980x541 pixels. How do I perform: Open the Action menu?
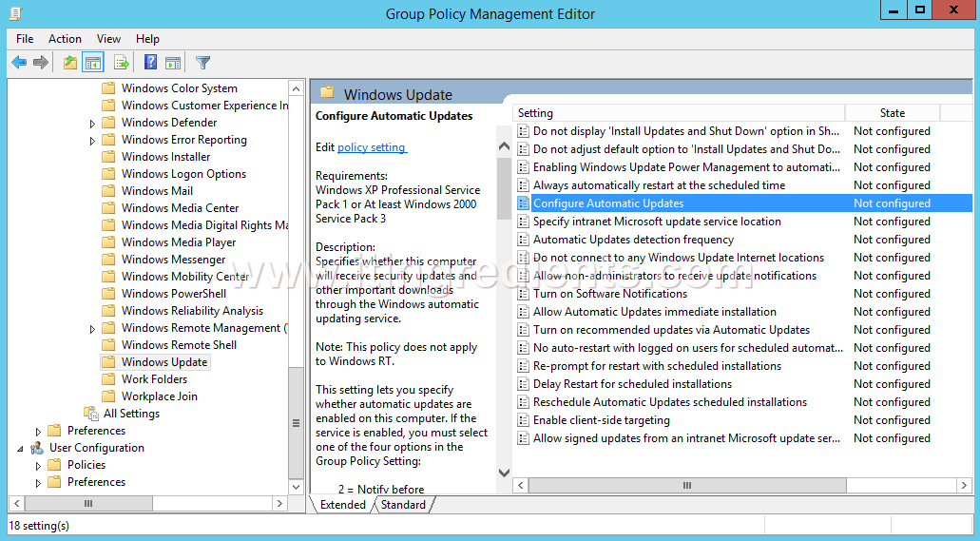point(65,39)
